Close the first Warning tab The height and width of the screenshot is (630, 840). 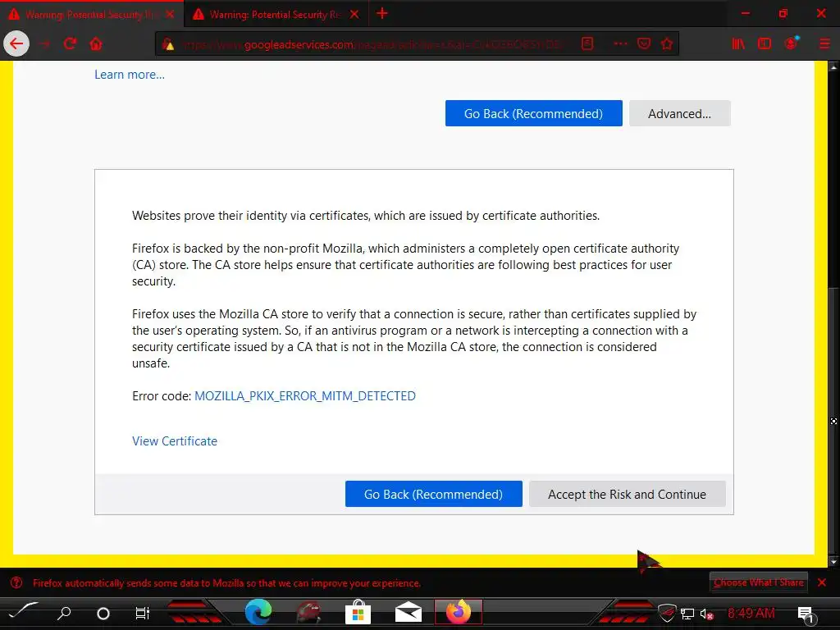coord(170,15)
